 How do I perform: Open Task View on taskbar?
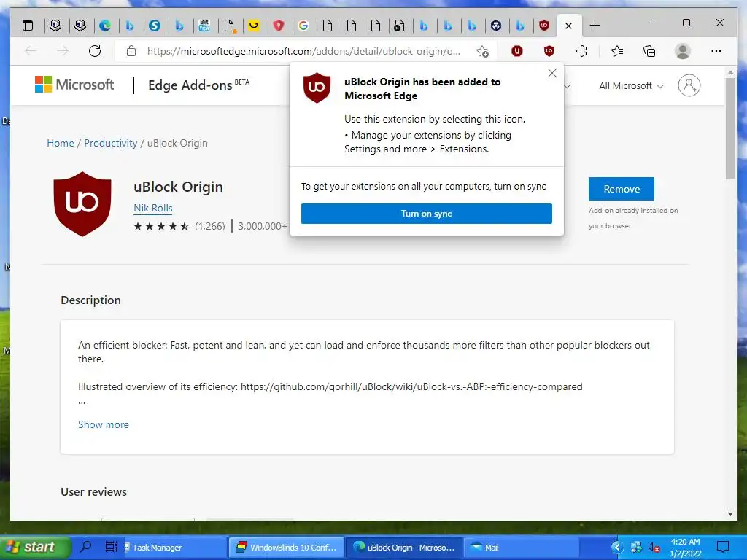pyautogui.click(x=111, y=547)
